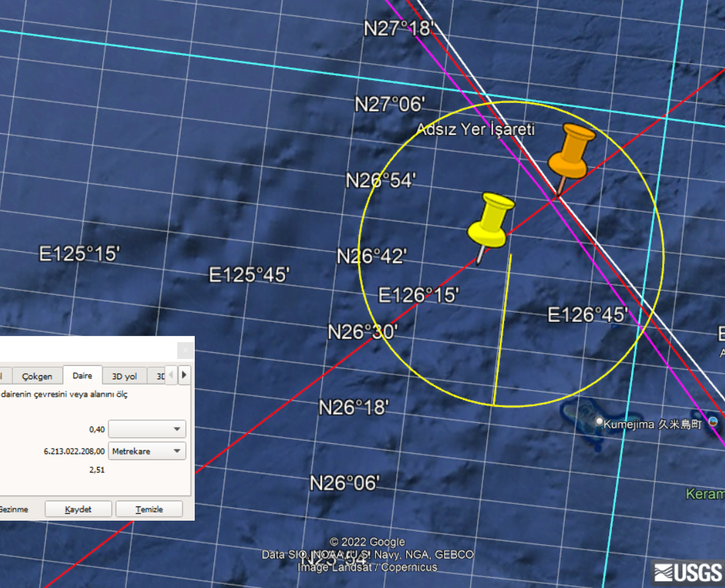Click the Kaydet button
The height and width of the screenshot is (588, 725).
[x=78, y=509]
